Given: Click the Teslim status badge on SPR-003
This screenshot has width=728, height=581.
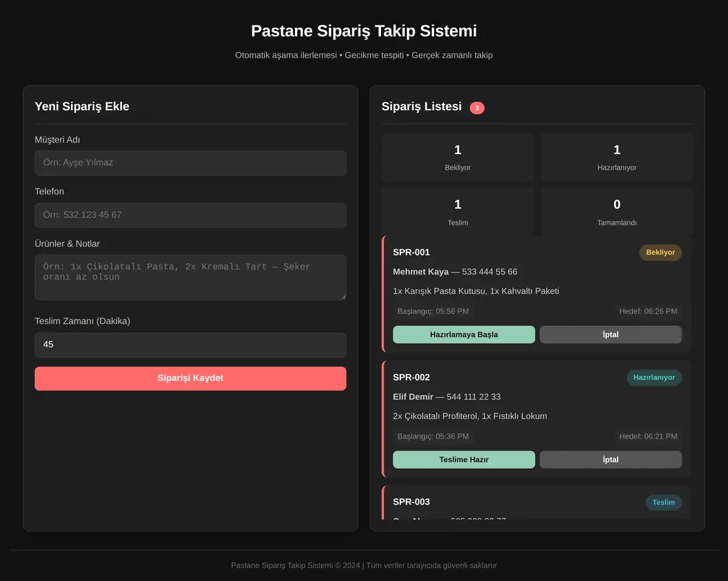Looking at the screenshot, I should click(664, 502).
